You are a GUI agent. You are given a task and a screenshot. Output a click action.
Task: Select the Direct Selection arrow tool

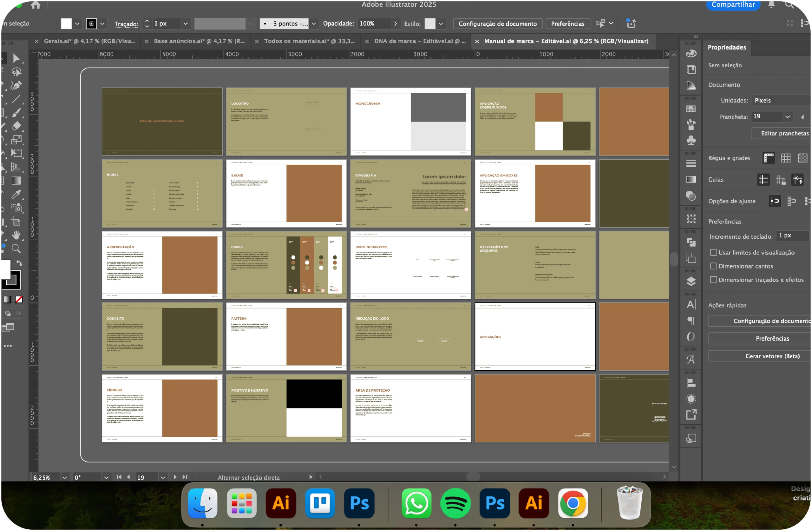pyautogui.click(x=16, y=58)
